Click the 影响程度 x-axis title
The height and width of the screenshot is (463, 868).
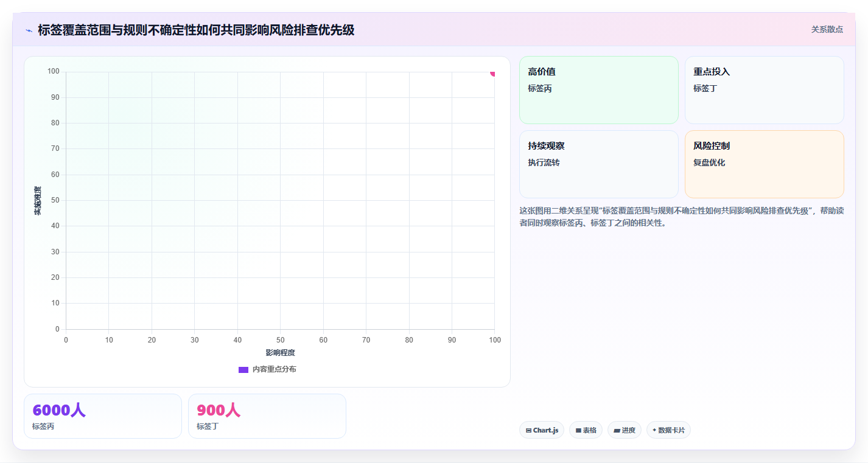(x=280, y=353)
